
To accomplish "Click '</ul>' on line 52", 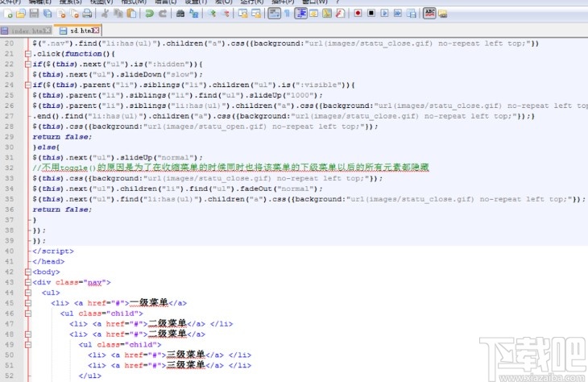I will 90,376.
